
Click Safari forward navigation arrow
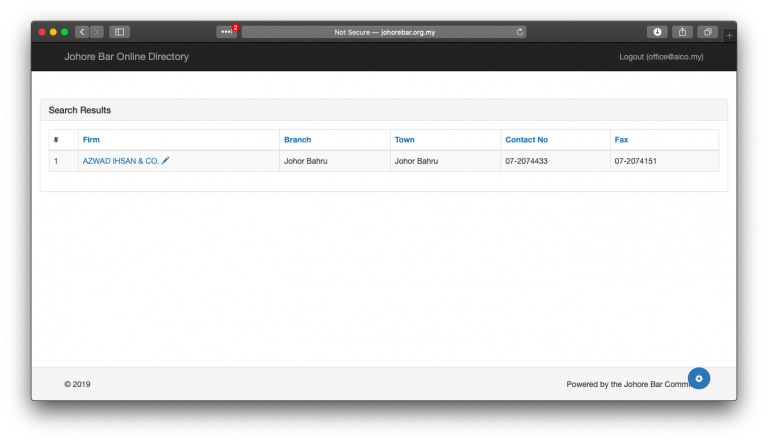(97, 32)
